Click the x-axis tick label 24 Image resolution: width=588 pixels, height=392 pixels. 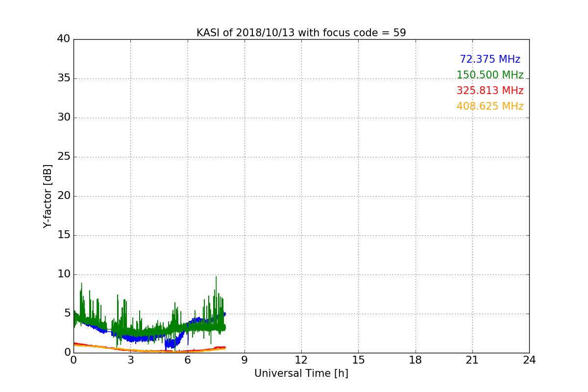tap(529, 360)
